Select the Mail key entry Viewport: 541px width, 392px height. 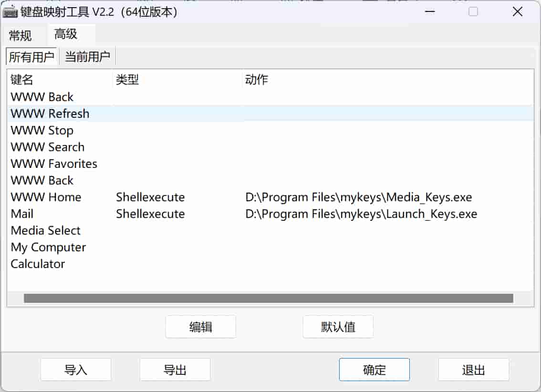(22, 214)
